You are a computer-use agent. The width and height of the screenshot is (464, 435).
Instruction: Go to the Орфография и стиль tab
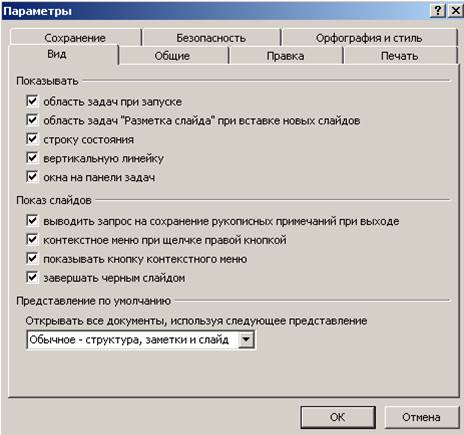369,38
